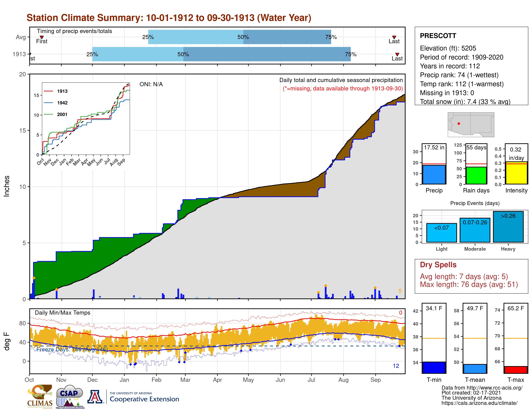
Task: Click the red '0' count in temp plot
Action: tap(400, 313)
